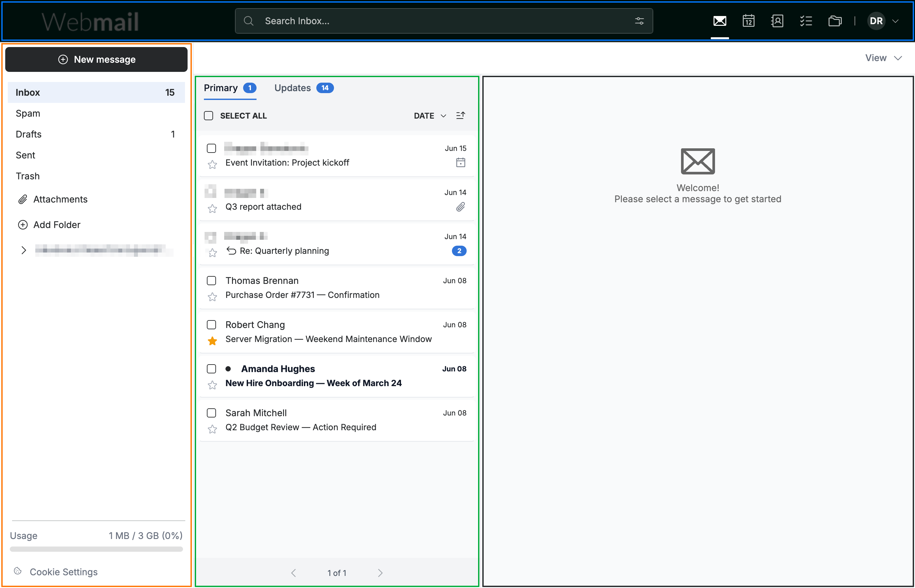Expand the account menu chevron beside DR
The width and height of the screenshot is (915, 588).
point(895,21)
